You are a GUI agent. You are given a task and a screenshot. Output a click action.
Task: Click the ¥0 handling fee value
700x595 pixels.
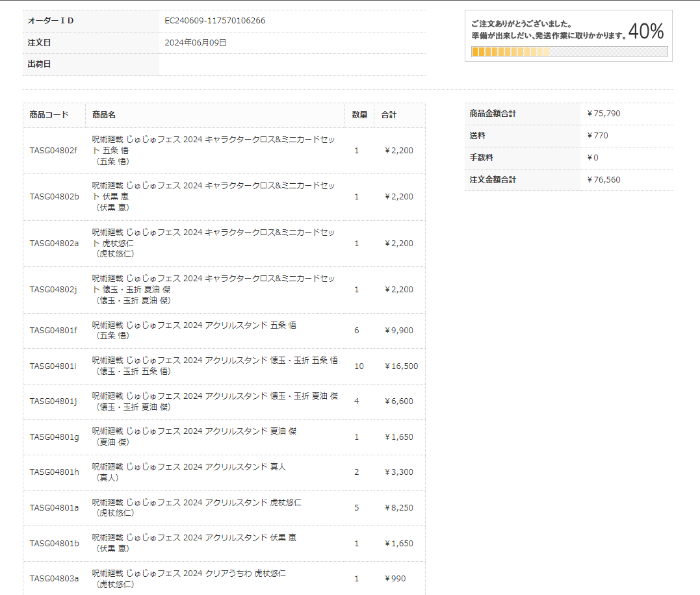(593, 157)
